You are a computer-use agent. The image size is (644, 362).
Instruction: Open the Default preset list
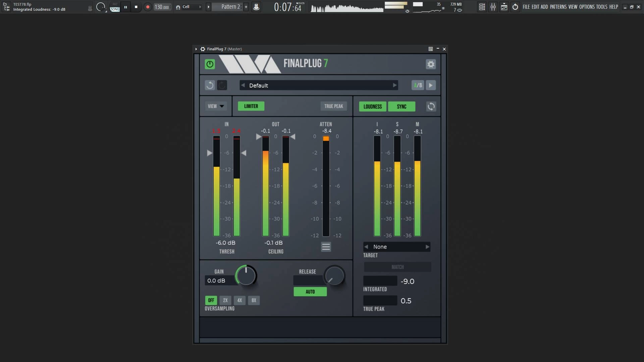tap(319, 85)
